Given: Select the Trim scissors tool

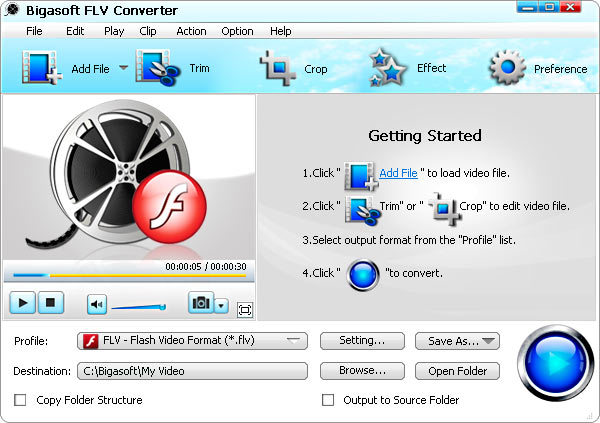Looking at the screenshot, I should pos(158,68).
